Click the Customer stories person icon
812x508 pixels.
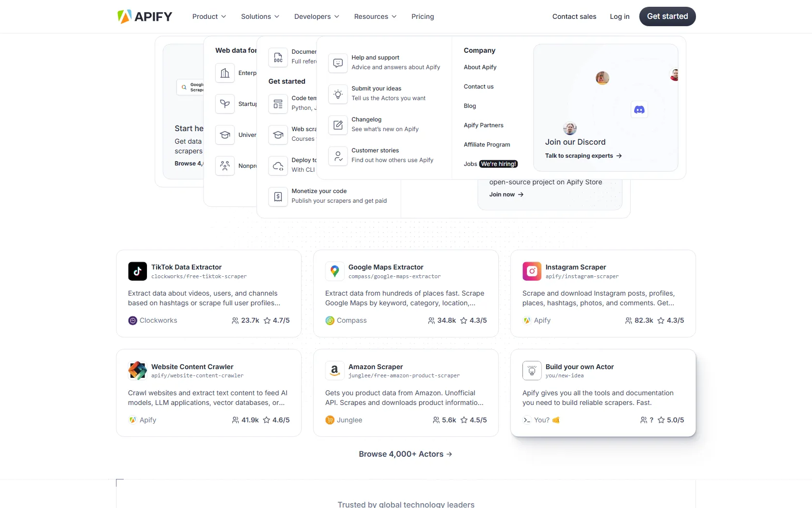click(338, 156)
